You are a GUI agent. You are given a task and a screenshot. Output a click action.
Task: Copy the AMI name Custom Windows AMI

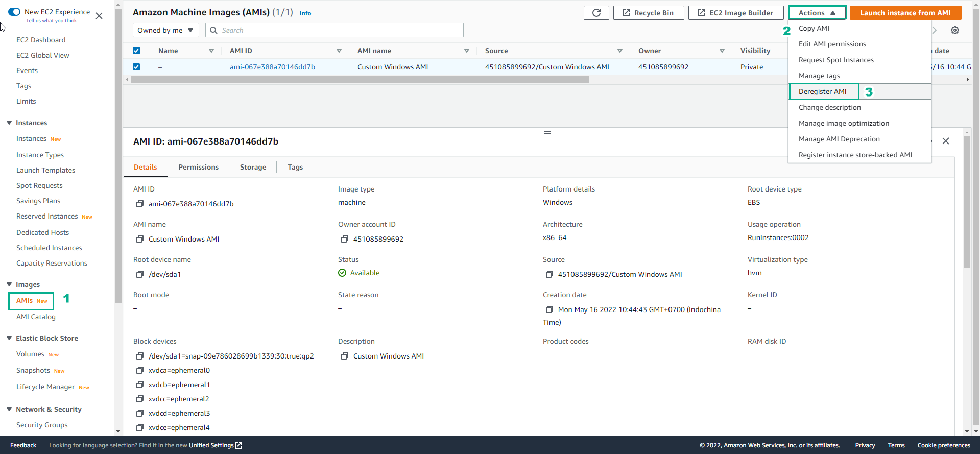click(x=139, y=239)
